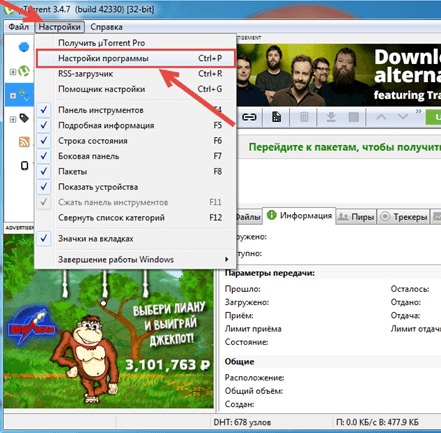This screenshot has height=433, width=441.
Task: Expand the uTorrent logo tree node
Action: point(13,72)
